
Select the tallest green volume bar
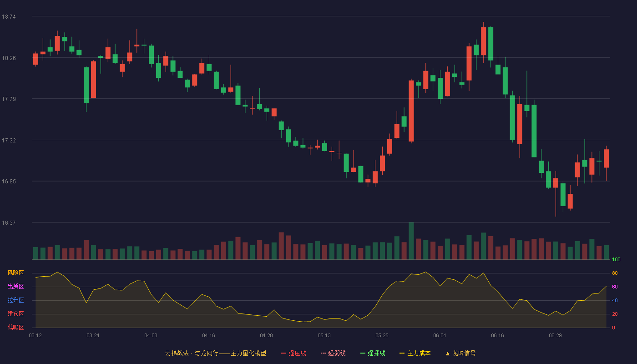pos(411,241)
